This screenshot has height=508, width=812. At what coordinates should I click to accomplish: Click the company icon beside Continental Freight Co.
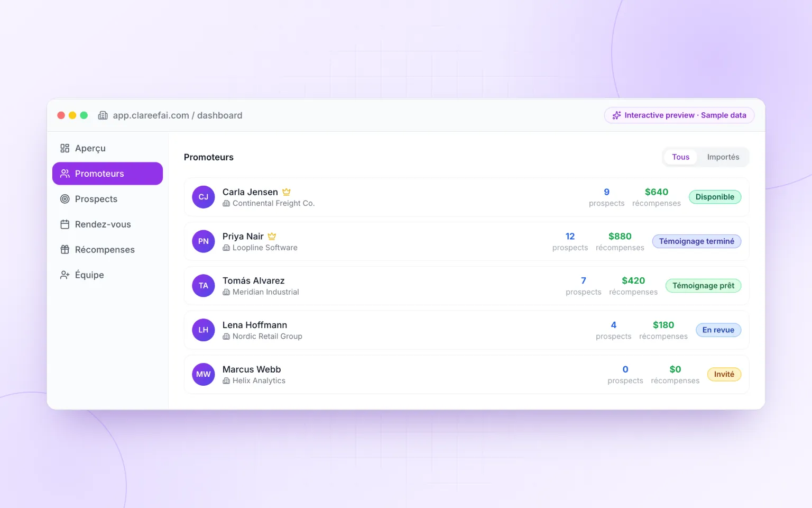coord(226,204)
